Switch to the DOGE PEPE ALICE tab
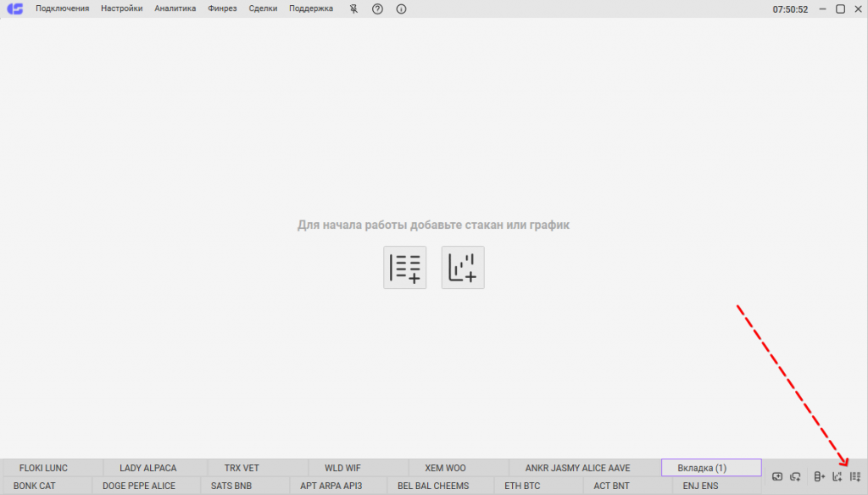 (x=146, y=486)
